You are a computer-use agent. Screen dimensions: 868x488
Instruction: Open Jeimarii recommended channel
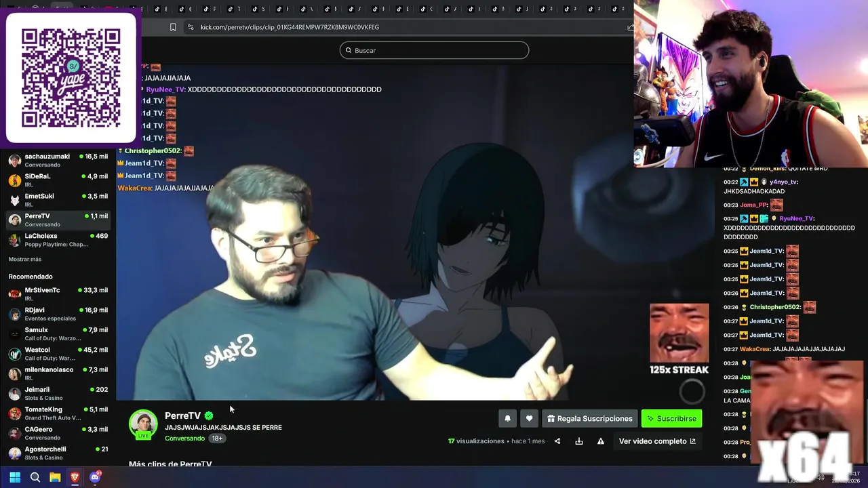click(x=58, y=394)
